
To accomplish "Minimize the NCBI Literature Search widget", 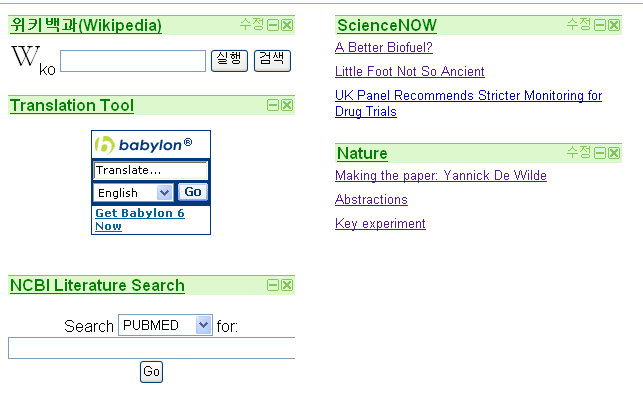I will [x=273, y=285].
